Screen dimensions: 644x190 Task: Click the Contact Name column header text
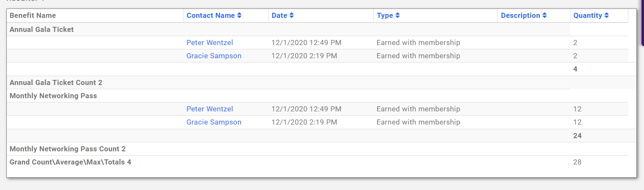pos(211,16)
